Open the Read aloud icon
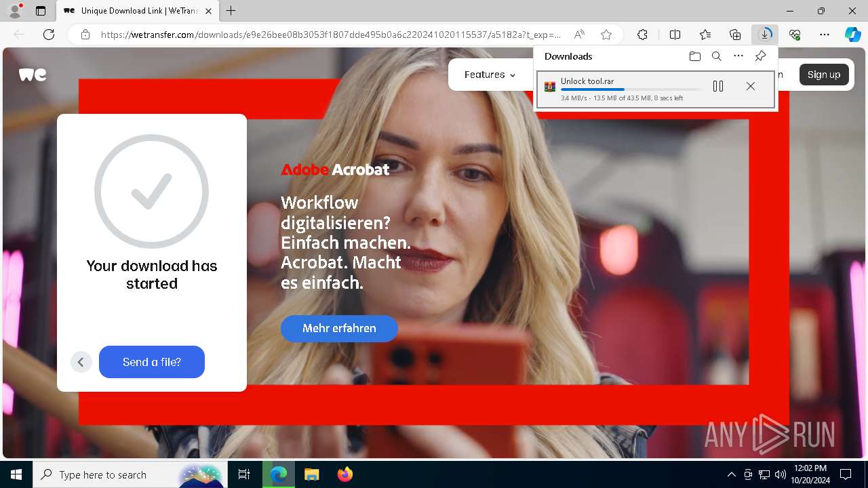 coord(579,35)
